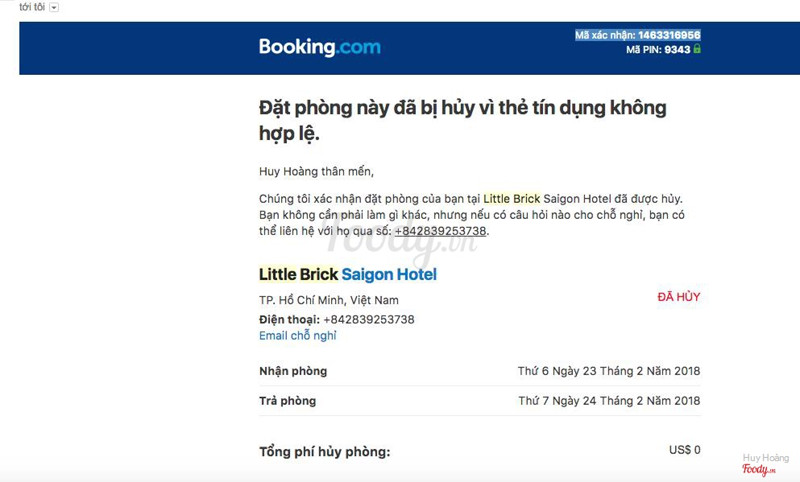
Task: Click the check-out date 24 Tháng 2
Action: pos(609,401)
